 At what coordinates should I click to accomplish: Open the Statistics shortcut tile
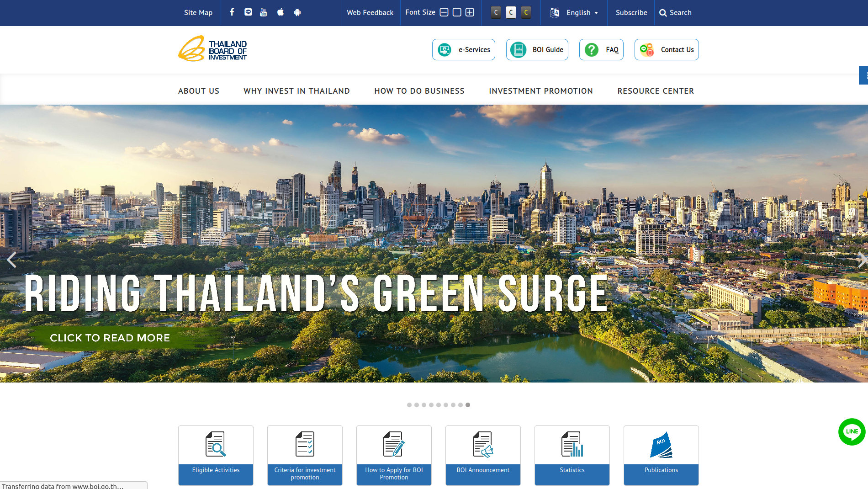point(572,455)
